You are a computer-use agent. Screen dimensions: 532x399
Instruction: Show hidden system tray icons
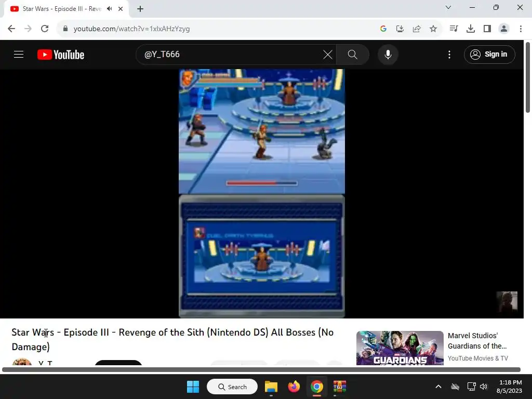coord(438,387)
